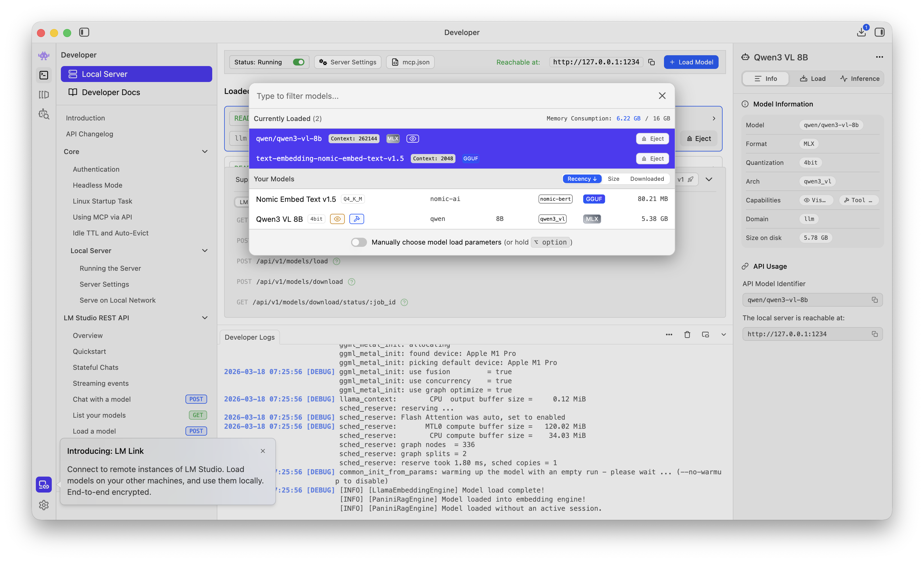Eject the model card behind the dialog
The height and width of the screenshot is (562, 924).
click(x=699, y=139)
